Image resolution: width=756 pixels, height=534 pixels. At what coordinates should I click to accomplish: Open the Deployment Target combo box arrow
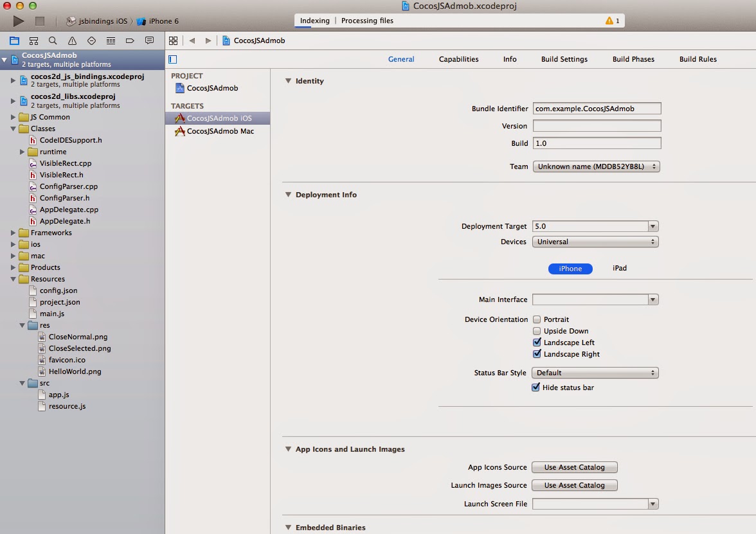[x=653, y=226]
